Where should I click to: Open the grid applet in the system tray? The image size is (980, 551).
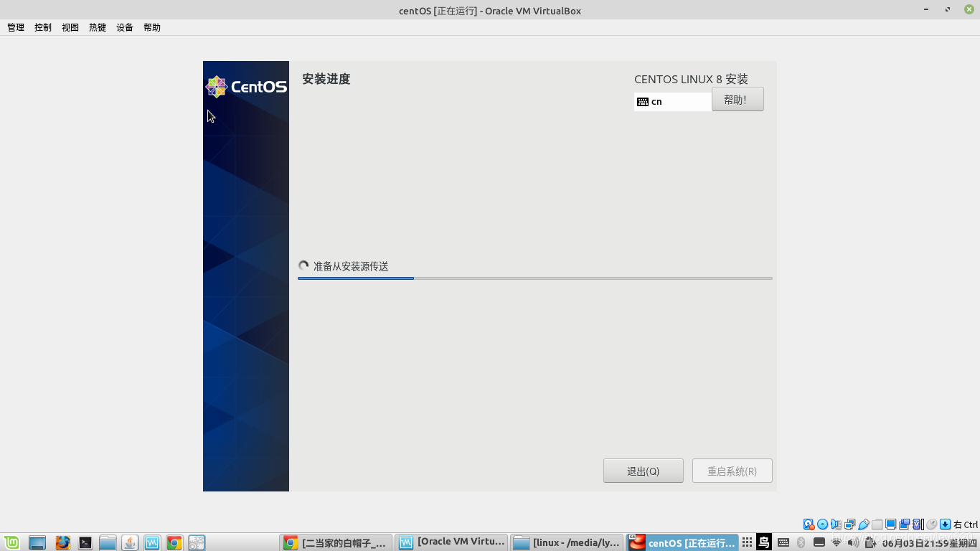(747, 542)
